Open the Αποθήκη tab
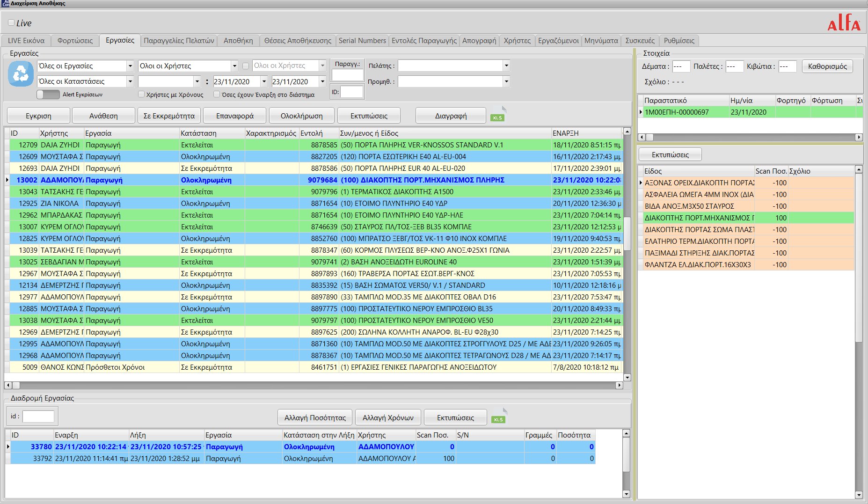This screenshot has height=504, width=868. click(238, 41)
